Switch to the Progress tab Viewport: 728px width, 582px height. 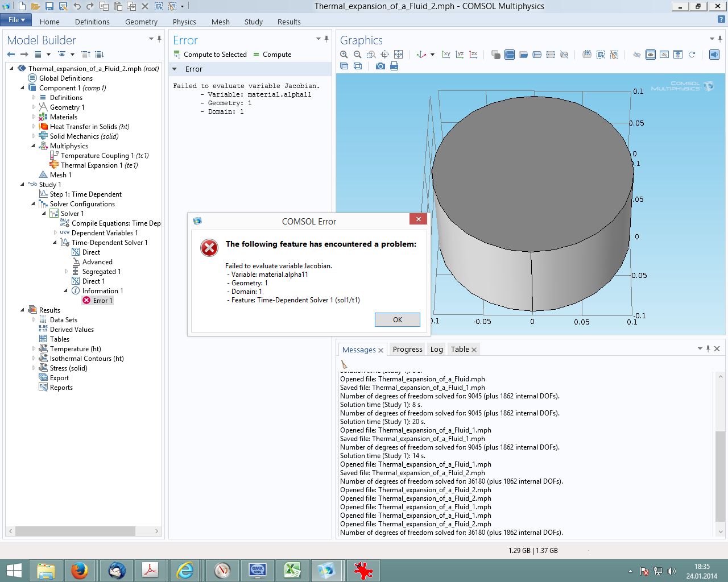pos(407,350)
